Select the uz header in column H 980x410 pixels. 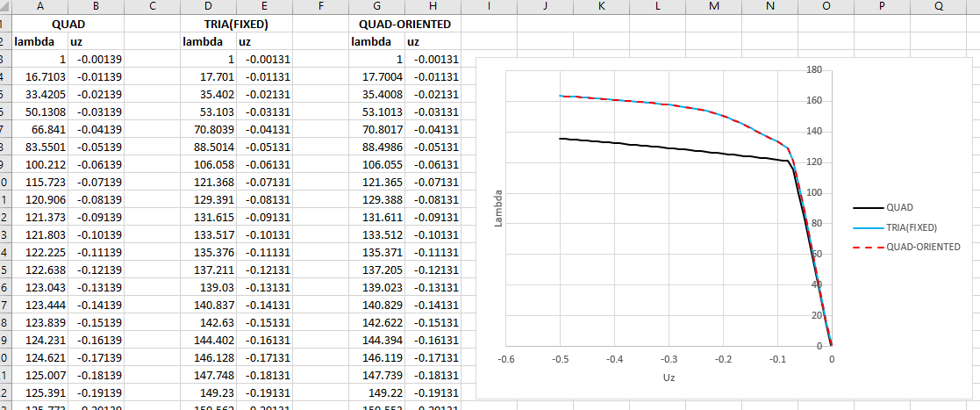[x=433, y=42]
